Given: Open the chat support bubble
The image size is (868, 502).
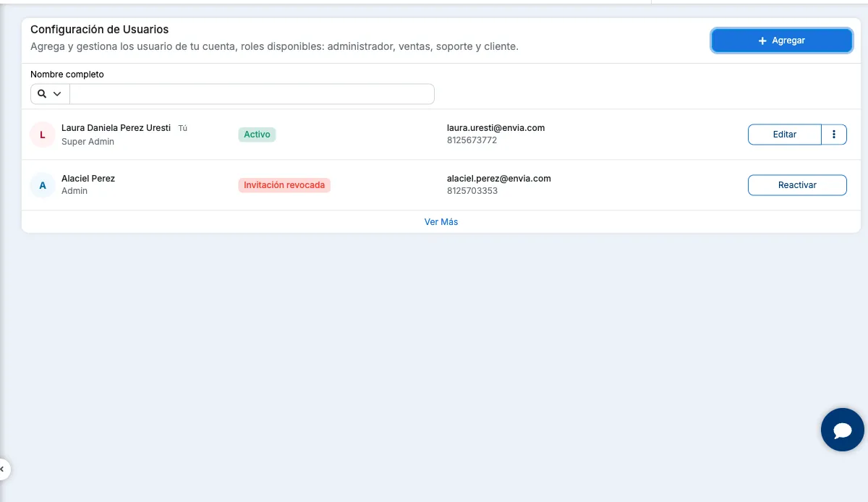Looking at the screenshot, I should tap(843, 430).
